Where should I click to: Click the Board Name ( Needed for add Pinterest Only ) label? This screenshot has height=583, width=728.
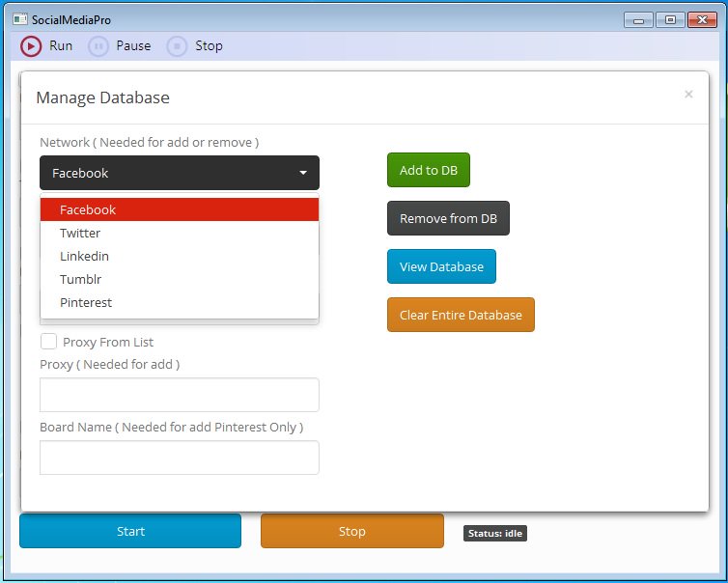click(x=172, y=427)
